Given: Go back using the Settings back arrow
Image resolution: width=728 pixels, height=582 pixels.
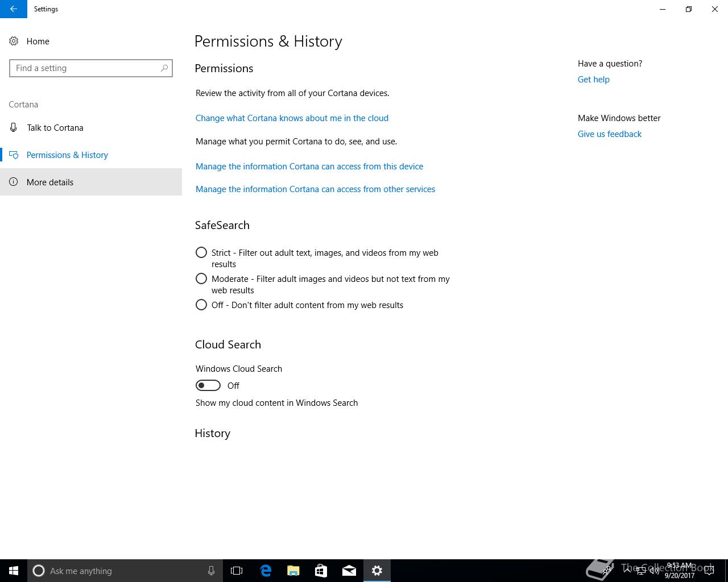Looking at the screenshot, I should tap(14, 9).
